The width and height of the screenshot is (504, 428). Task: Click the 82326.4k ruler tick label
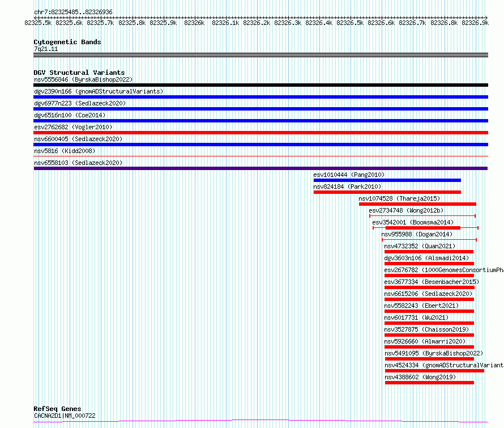click(319, 23)
